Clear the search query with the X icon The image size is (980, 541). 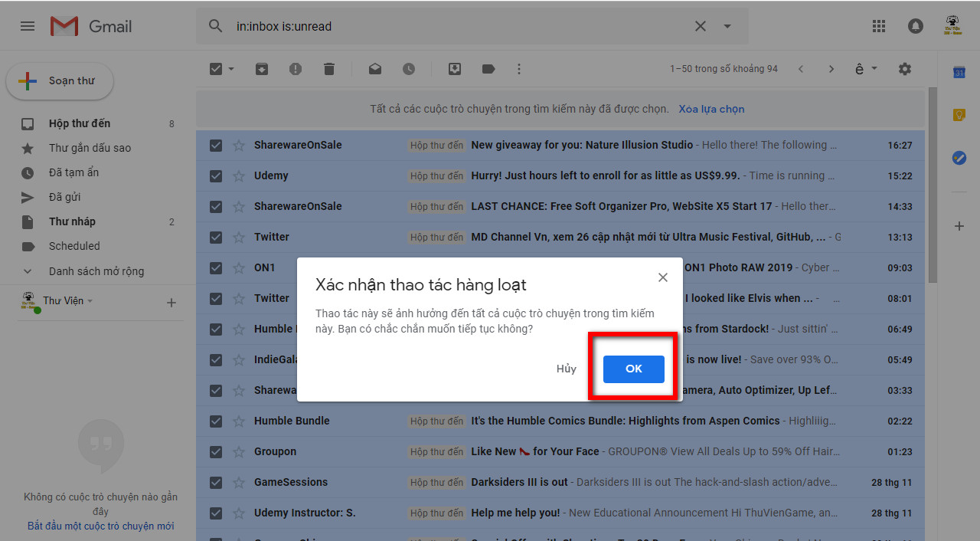(700, 25)
